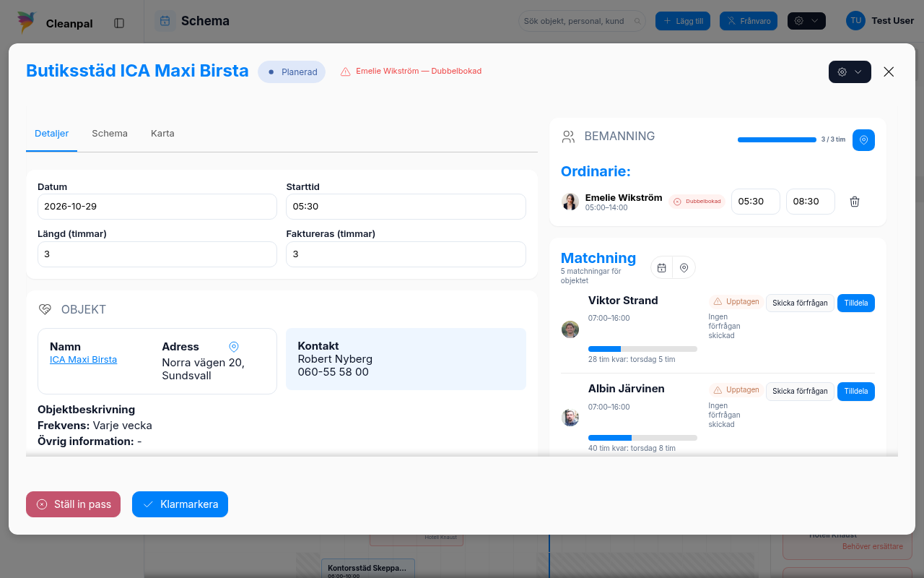924x578 pixels.
Task: Click the search box in the top bar
Action: tap(582, 21)
